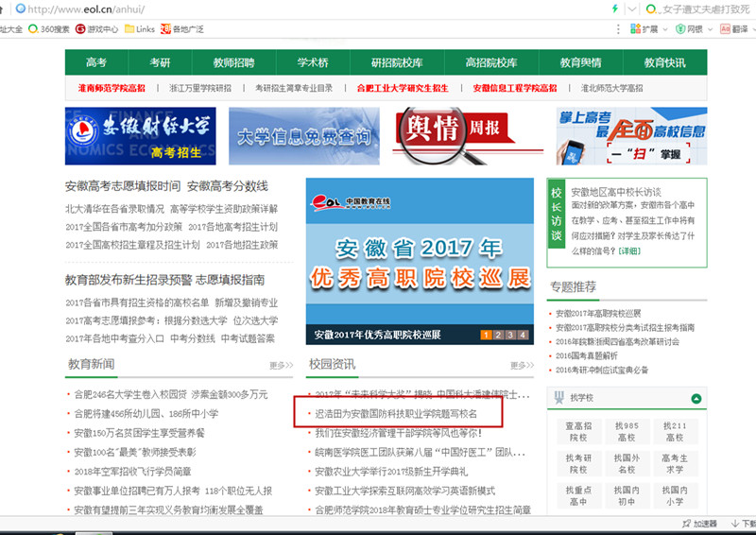Click the 各地广泛 bookmark icon

pos(166,29)
